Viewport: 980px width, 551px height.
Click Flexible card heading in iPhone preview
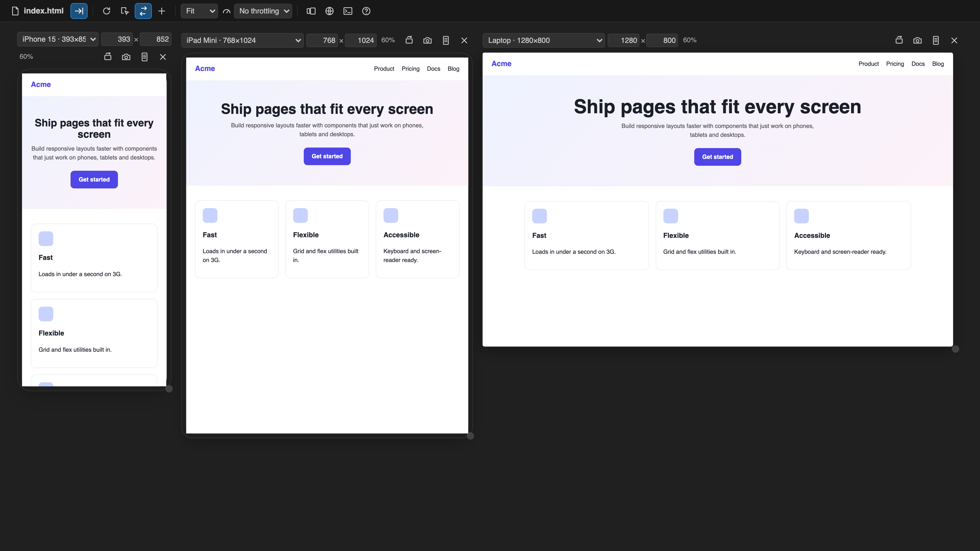pyautogui.click(x=51, y=333)
